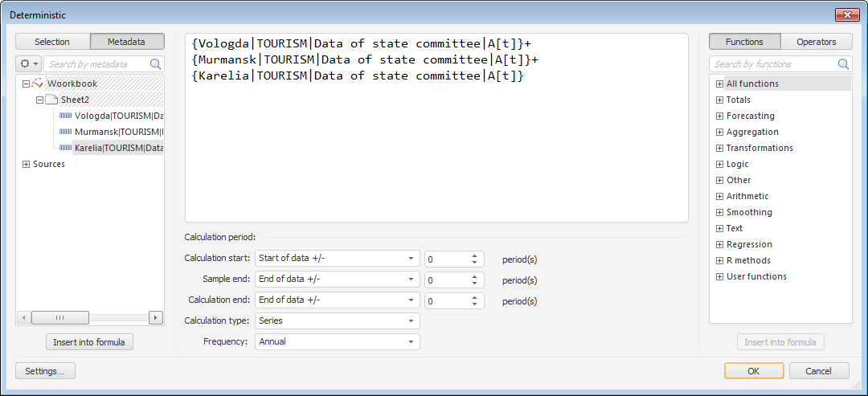Screen dimensions: 868x396
Task: Click inside the formula text editor
Action: click(436, 128)
